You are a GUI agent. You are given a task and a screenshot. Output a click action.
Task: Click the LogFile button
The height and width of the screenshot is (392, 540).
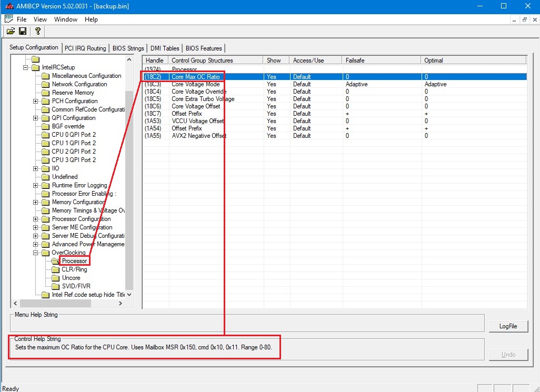[x=508, y=326]
